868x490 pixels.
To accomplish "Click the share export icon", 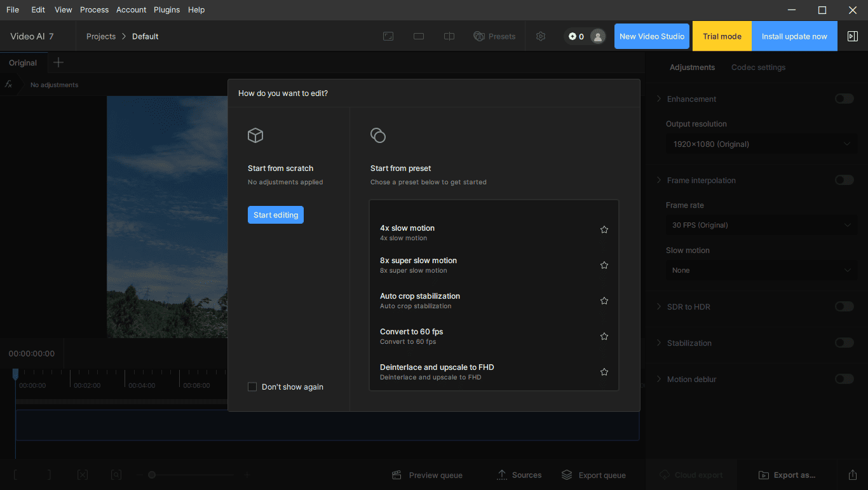I will point(853,475).
